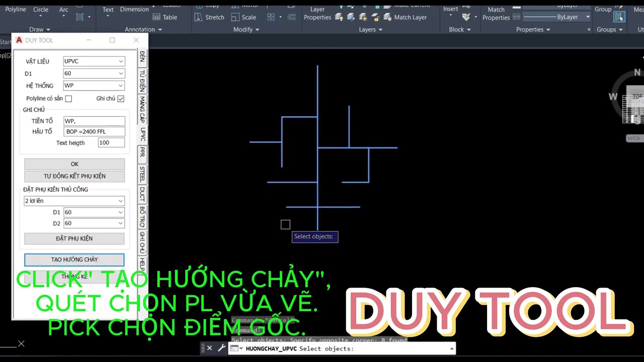
Task: Open Properties panel dialog launcher arrow
Action: click(589, 30)
